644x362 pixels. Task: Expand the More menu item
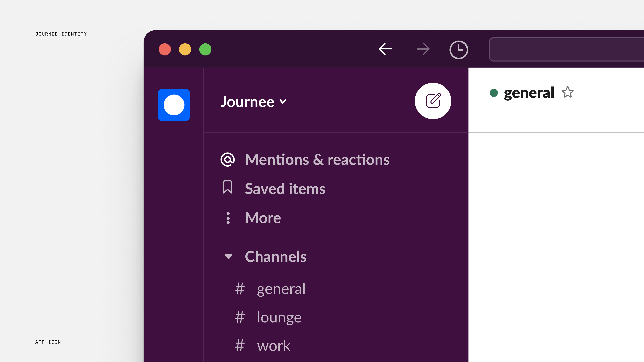coord(263,218)
